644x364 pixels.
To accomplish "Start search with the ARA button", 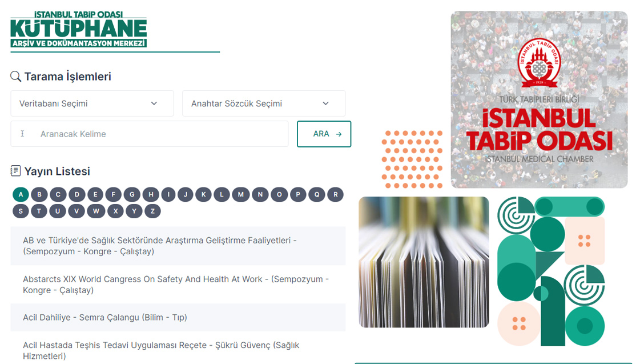I will [x=324, y=134].
